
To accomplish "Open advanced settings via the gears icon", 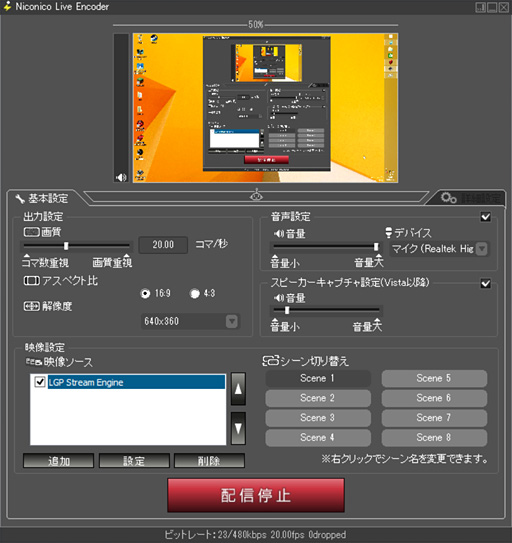I will [449, 198].
